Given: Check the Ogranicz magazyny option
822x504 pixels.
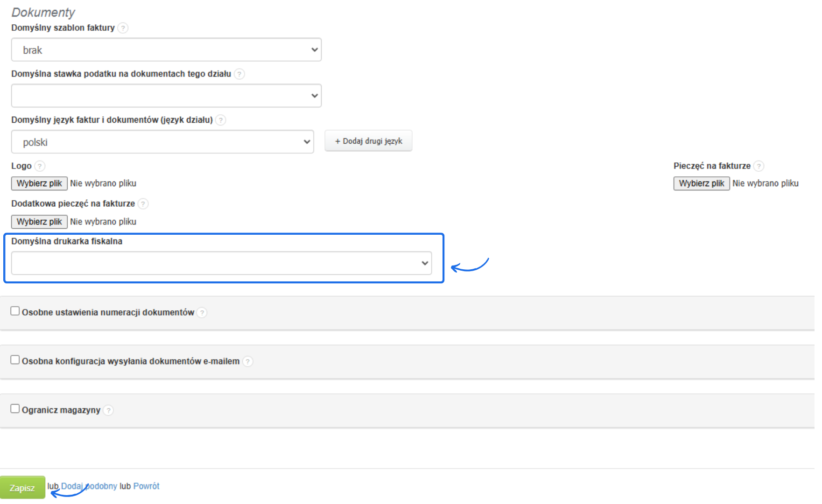Looking at the screenshot, I should (15, 409).
